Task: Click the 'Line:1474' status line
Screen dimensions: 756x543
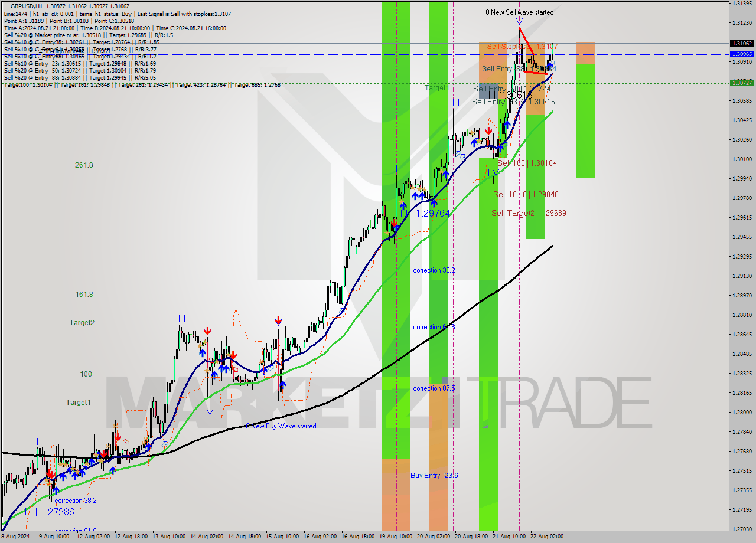Action: [118, 14]
